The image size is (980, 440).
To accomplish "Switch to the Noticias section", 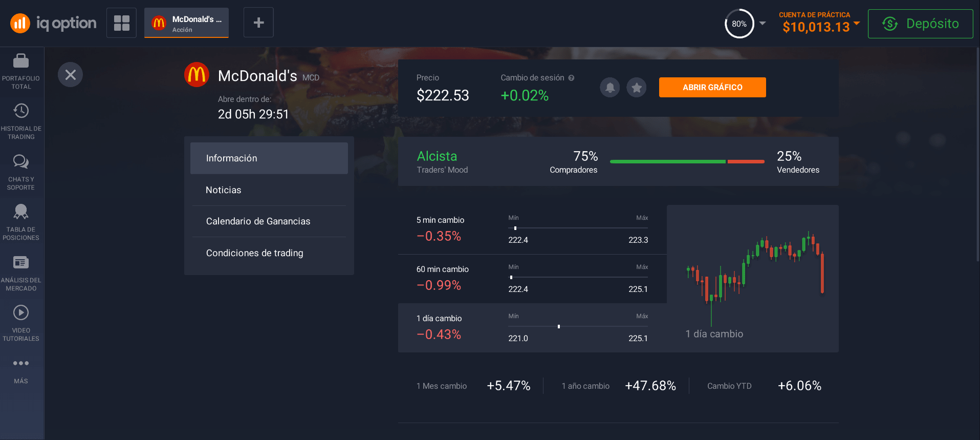I will point(223,190).
